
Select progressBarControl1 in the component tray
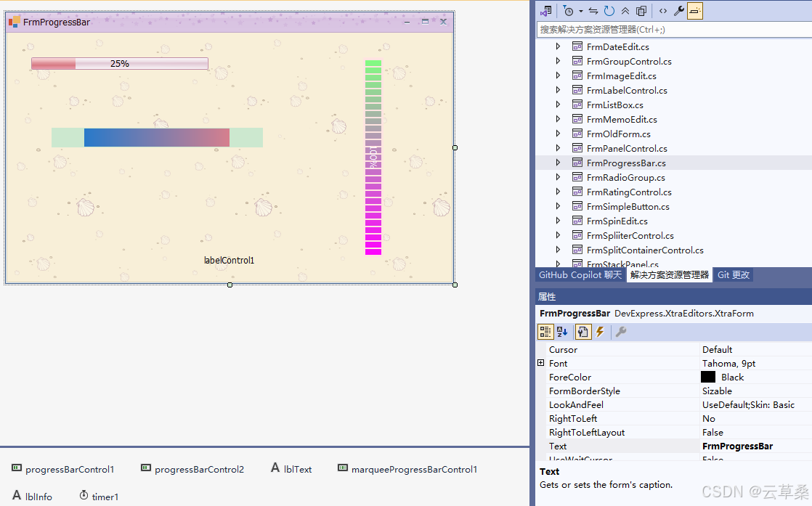tap(62, 469)
